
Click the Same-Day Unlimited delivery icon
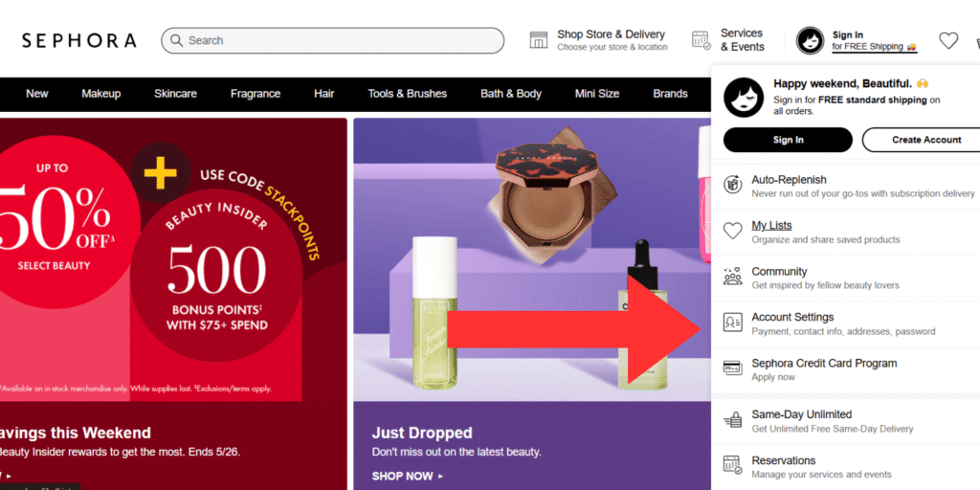(732, 419)
